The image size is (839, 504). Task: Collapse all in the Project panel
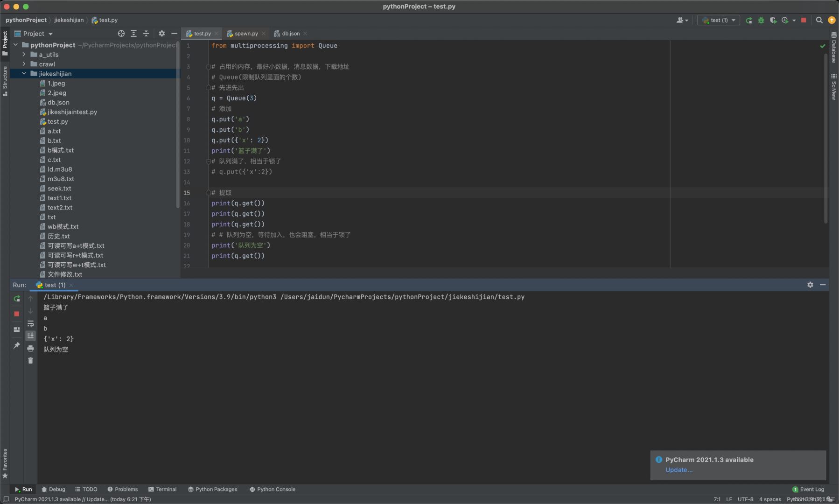[146, 34]
